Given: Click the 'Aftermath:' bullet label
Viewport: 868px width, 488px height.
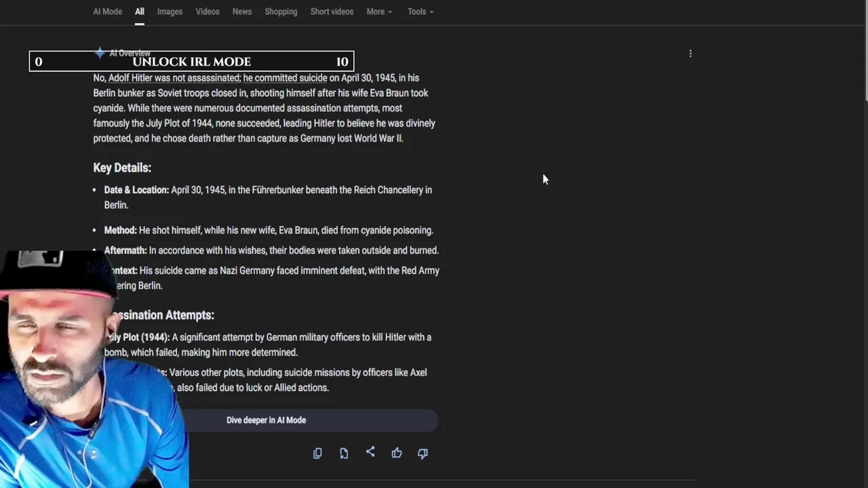Looking at the screenshot, I should pos(125,250).
